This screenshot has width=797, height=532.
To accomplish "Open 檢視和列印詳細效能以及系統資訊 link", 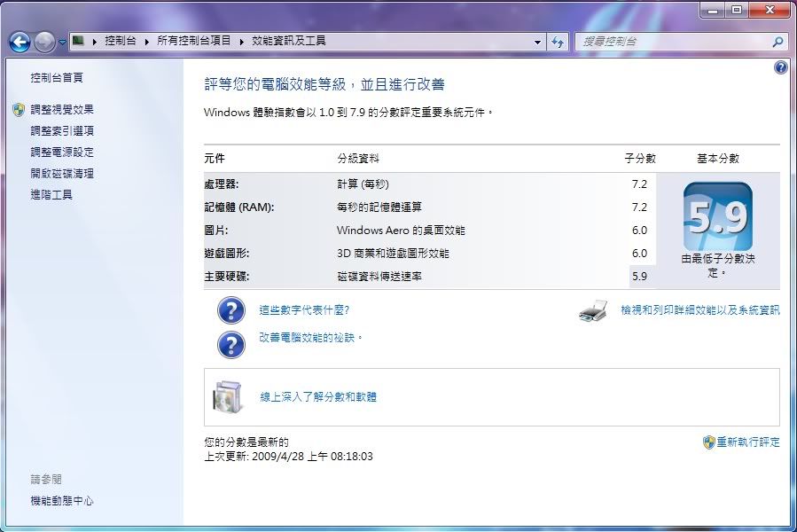I will (x=699, y=309).
